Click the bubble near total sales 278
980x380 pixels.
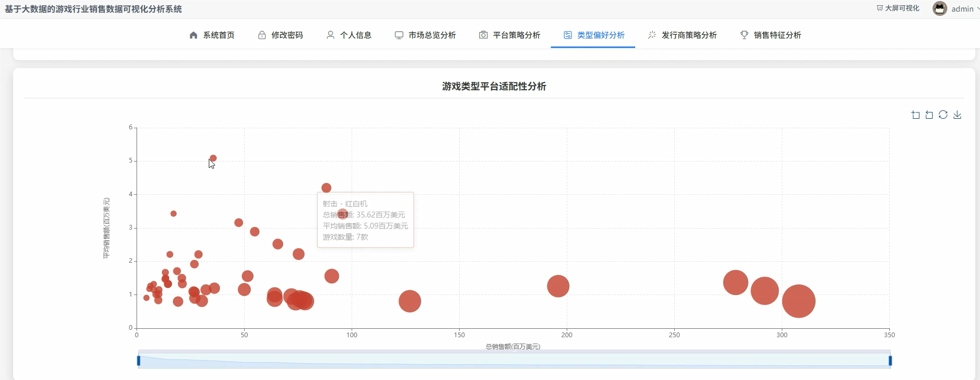[735, 282]
